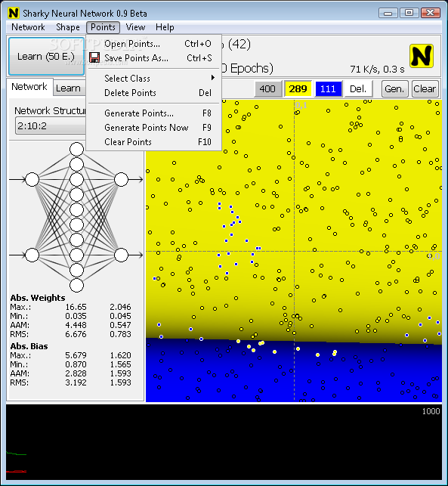This screenshot has width=448, height=486.
Task: Click the Sharky N app icon in title bar
Action: (x=14, y=13)
